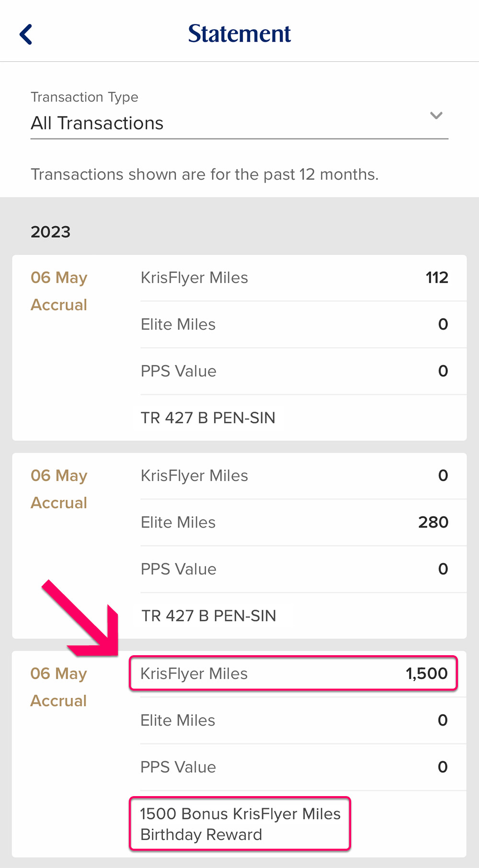This screenshot has height=868, width=479.
Task: Open the 1500 Bonus KrisFlyer Miles Birthday Reward entry
Action: [240, 824]
